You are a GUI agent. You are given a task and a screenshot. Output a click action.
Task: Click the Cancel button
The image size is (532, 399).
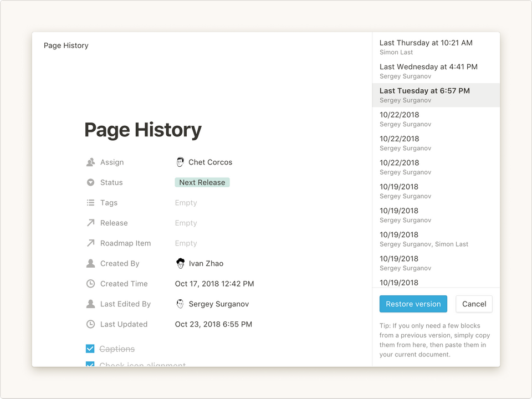[474, 304]
